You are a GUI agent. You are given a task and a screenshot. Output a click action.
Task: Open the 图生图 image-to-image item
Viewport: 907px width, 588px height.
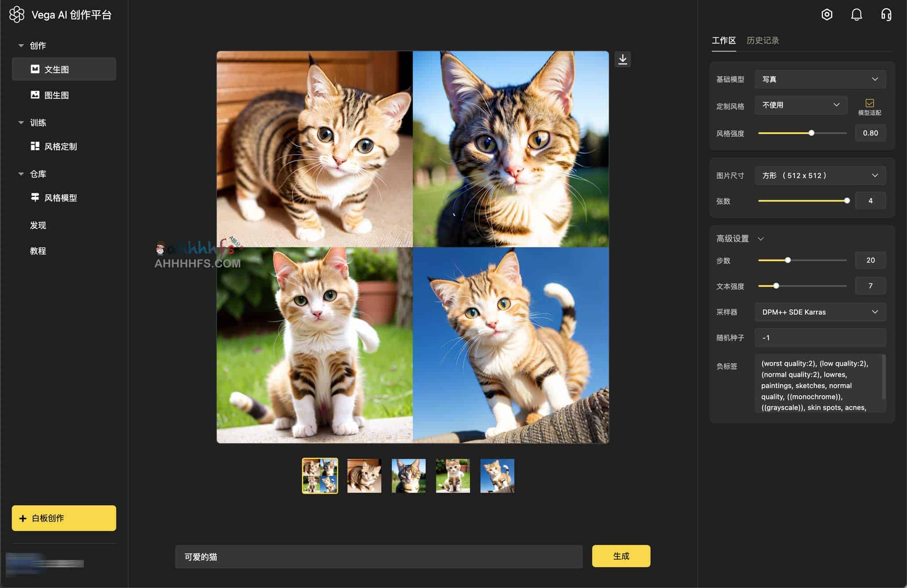coord(56,95)
